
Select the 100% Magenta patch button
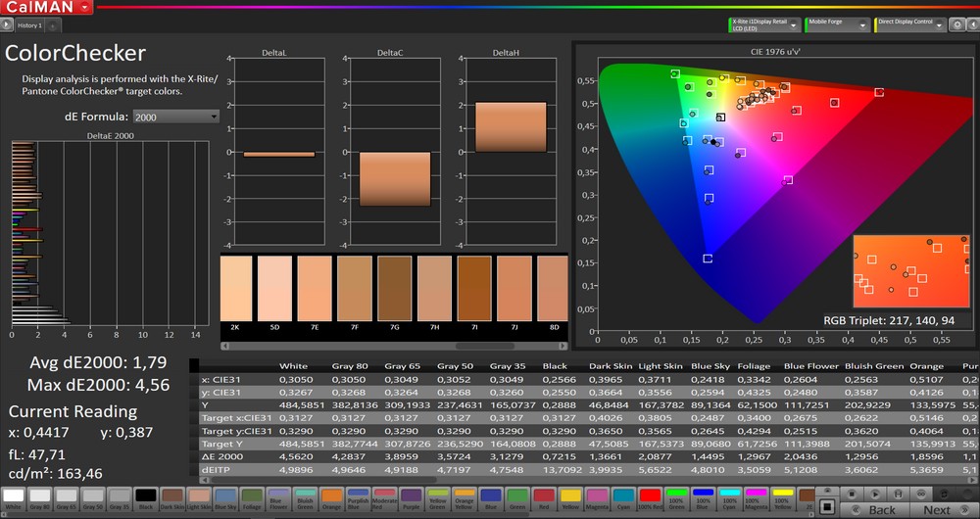(x=756, y=499)
